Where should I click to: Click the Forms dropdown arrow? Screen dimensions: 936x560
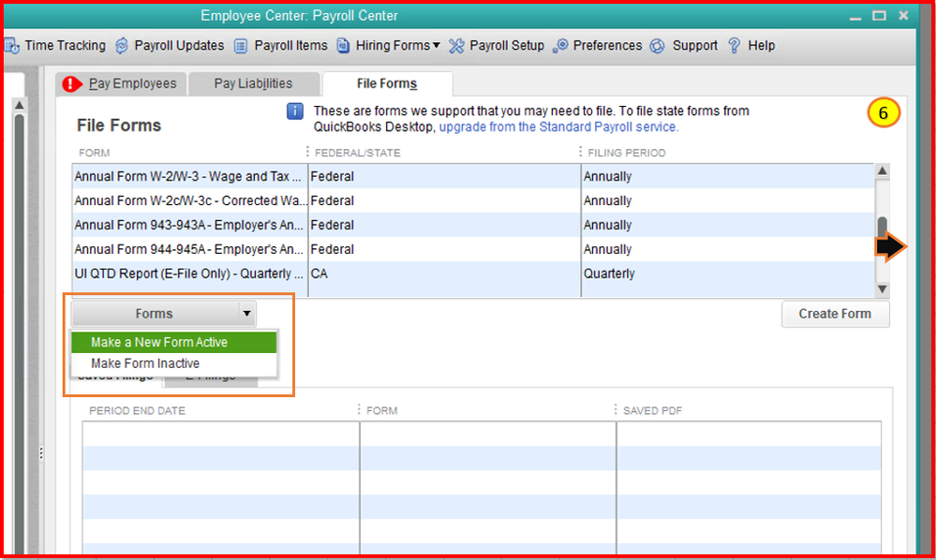pyautogui.click(x=246, y=314)
